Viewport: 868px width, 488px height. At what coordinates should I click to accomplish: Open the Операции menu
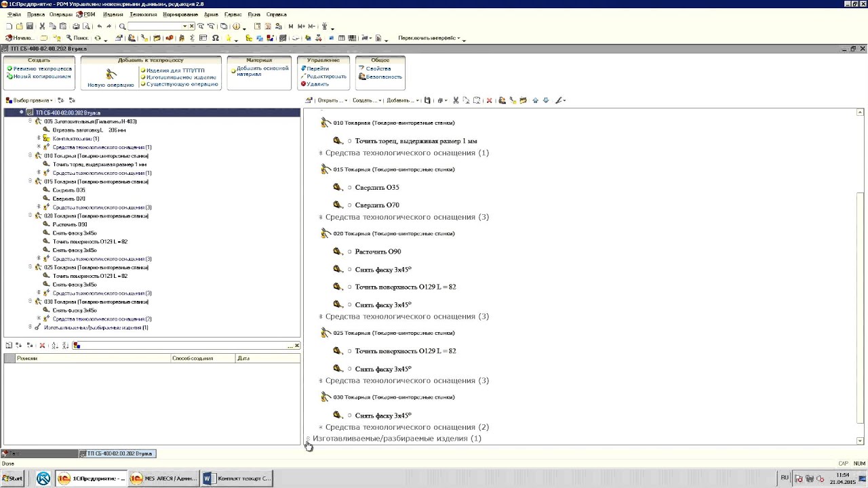[x=61, y=14]
